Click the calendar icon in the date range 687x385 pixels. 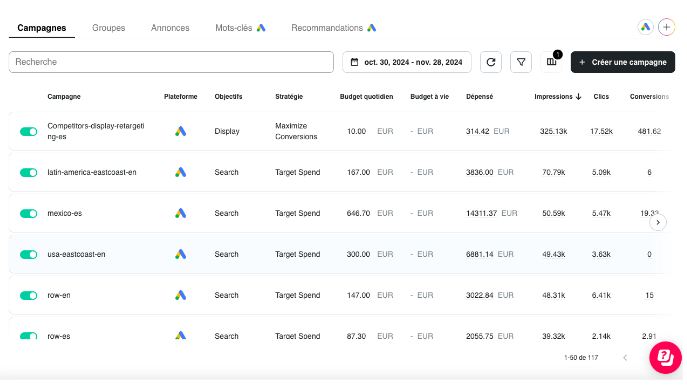[354, 62]
